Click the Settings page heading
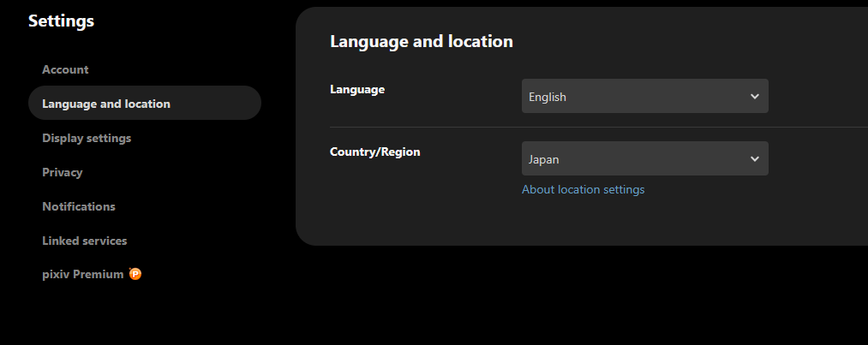The height and width of the screenshot is (345, 868). [x=61, y=21]
